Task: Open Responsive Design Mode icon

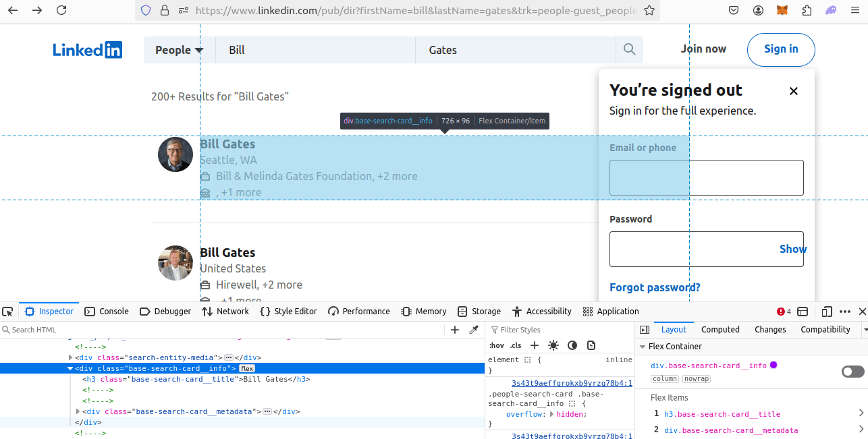Action: pyautogui.click(x=827, y=312)
